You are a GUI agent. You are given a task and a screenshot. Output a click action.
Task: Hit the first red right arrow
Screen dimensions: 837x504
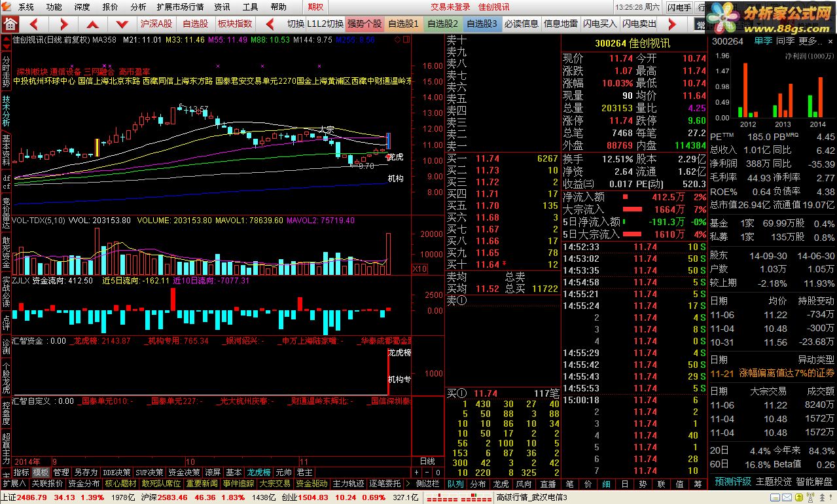tap(64, 24)
